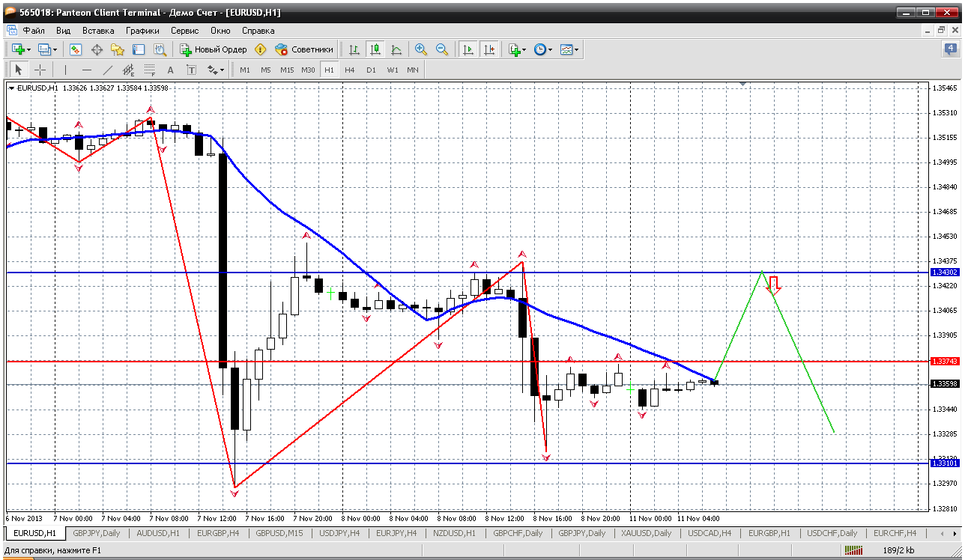The width and height of the screenshot is (965, 560).
Task: Expand the new chart dropdown arrow
Action: 28,49
